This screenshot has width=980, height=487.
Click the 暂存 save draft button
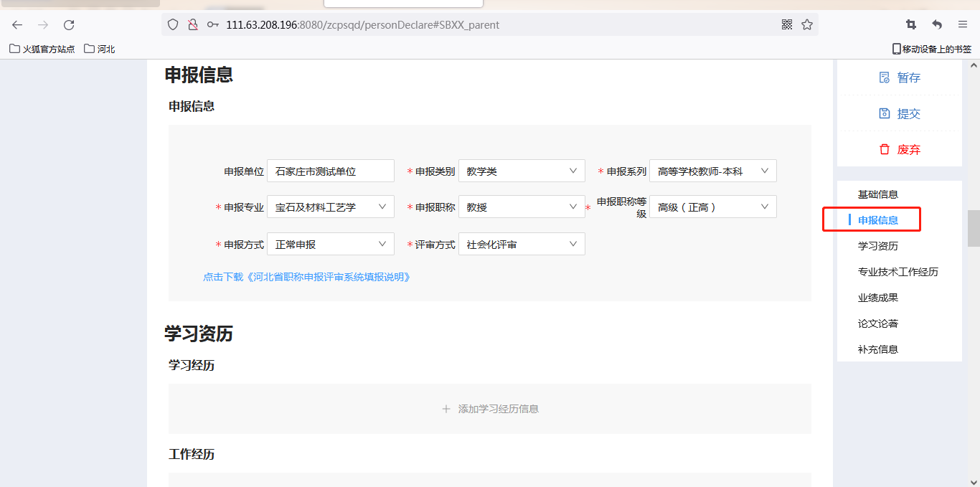(900, 77)
